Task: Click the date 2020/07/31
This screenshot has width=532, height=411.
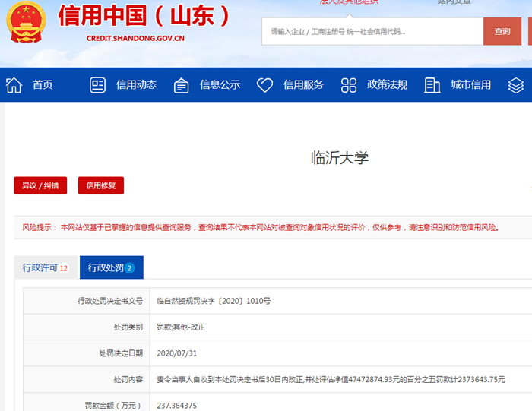Action: tap(177, 353)
